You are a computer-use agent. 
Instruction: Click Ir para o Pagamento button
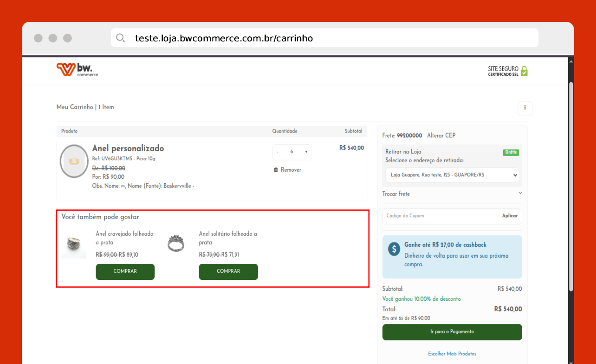(x=452, y=332)
